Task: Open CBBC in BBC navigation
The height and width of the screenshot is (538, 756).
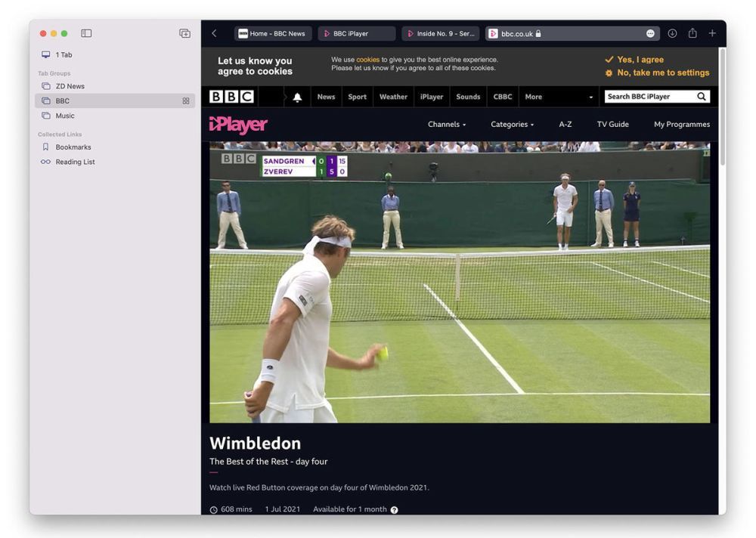Action: click(x=503, y=97)
